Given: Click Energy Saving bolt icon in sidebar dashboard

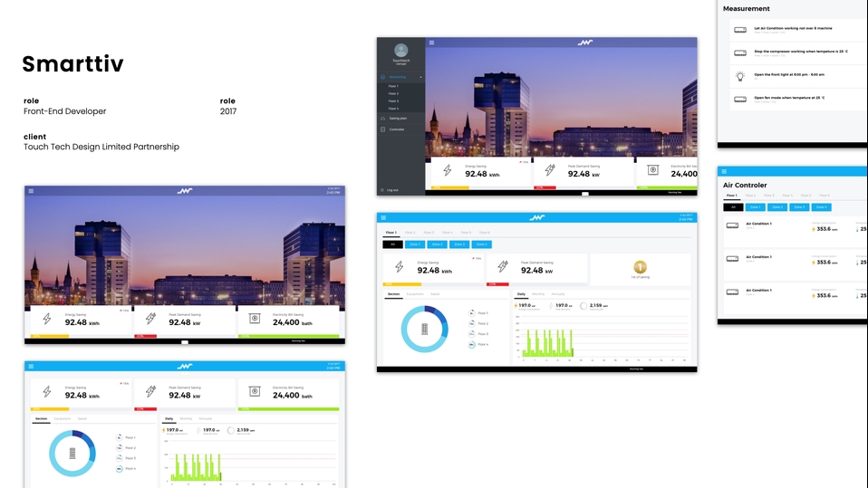Looking at the screenshot, I should pyautogui.click(x=448, y=170).
